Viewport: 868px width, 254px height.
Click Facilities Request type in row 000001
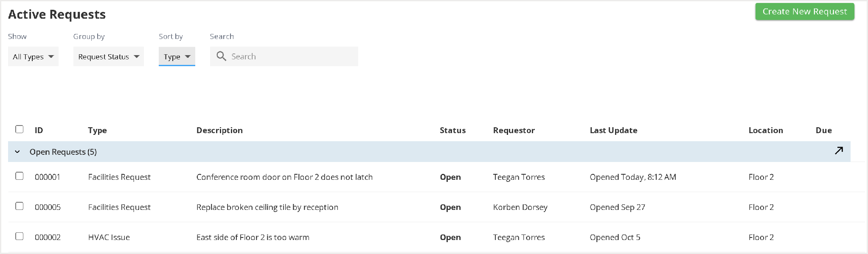(x=119, y=177)
